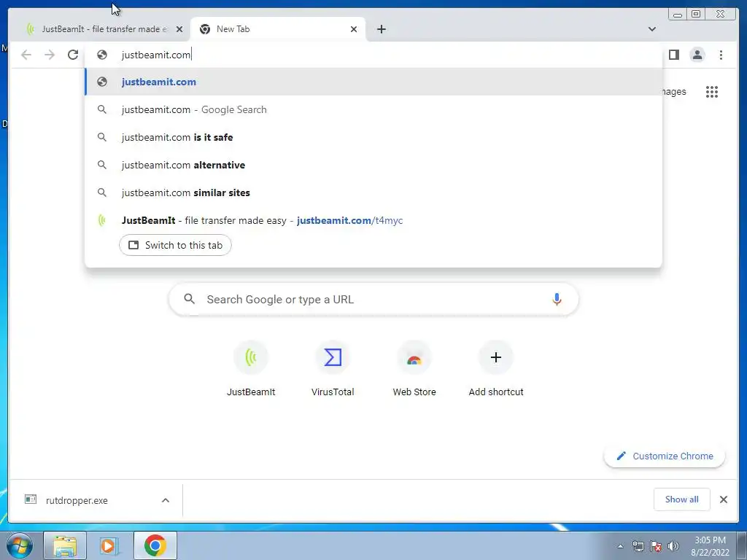747x560 pixels.
Task: Dismiss the downloads bar
Action: coord(723,499)
